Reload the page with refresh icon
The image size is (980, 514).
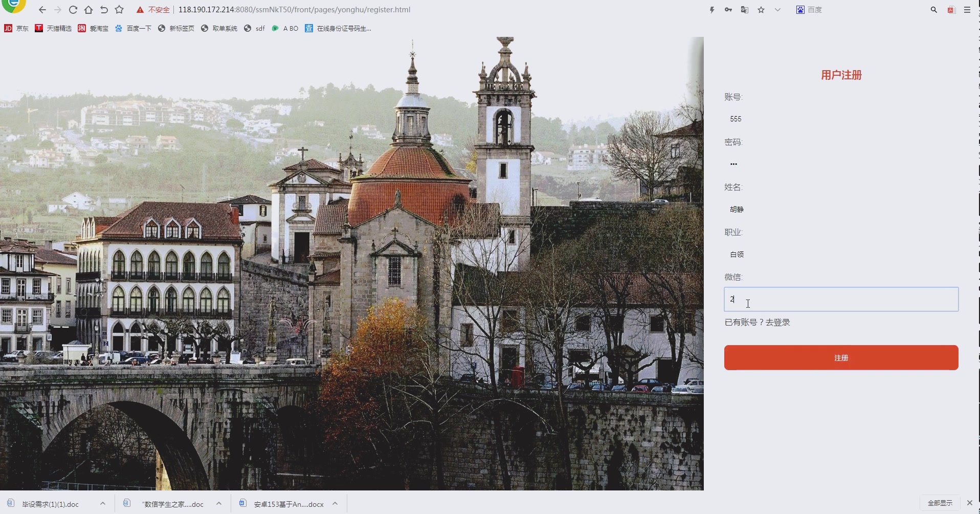click(73, 10)
